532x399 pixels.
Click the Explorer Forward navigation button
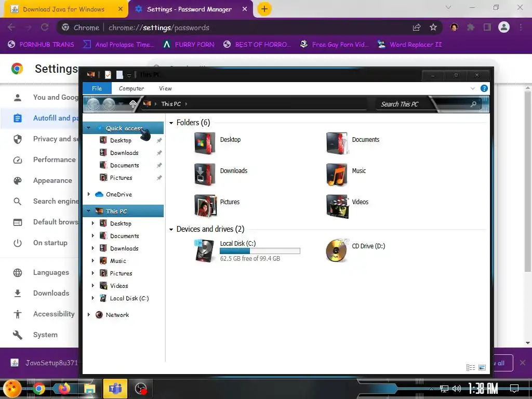coord(109,104)
